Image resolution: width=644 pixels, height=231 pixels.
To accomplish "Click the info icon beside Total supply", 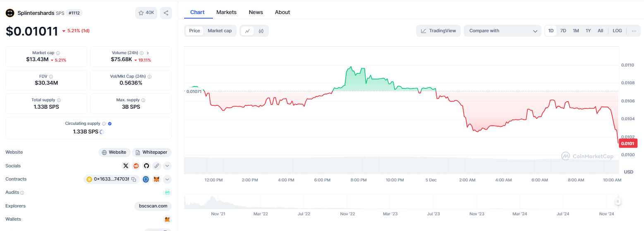I will (x=59, y=100).
